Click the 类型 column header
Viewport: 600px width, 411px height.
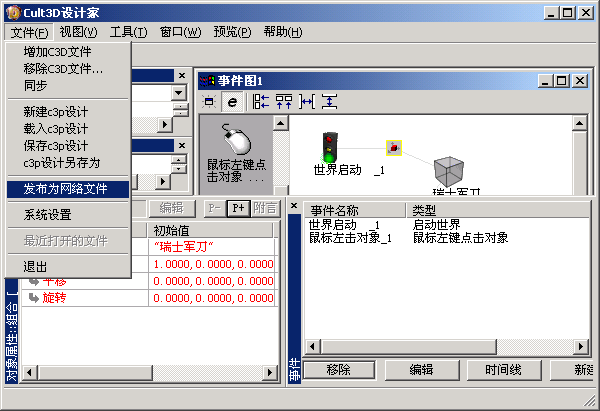(x=497, y=210)
